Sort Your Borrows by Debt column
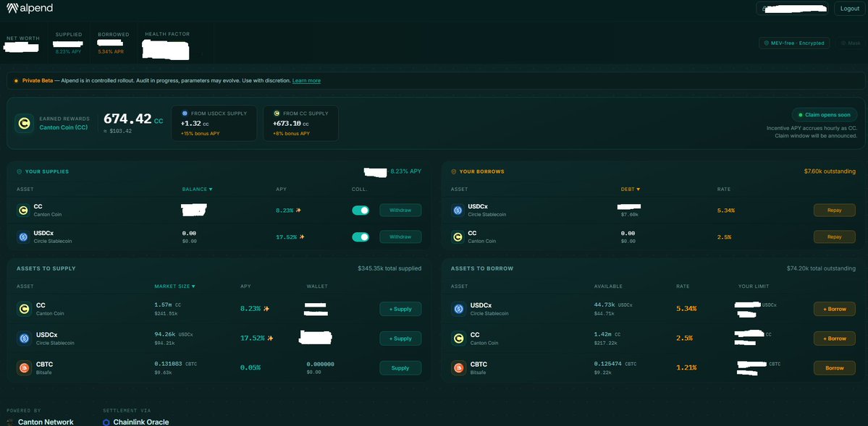Screen dimensions: 868x426 pyautogui.click(x=631, y=189)
